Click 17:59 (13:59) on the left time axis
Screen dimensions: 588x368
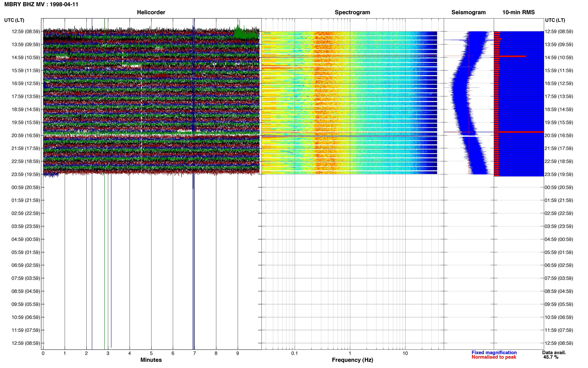click(x=26, y=96)
